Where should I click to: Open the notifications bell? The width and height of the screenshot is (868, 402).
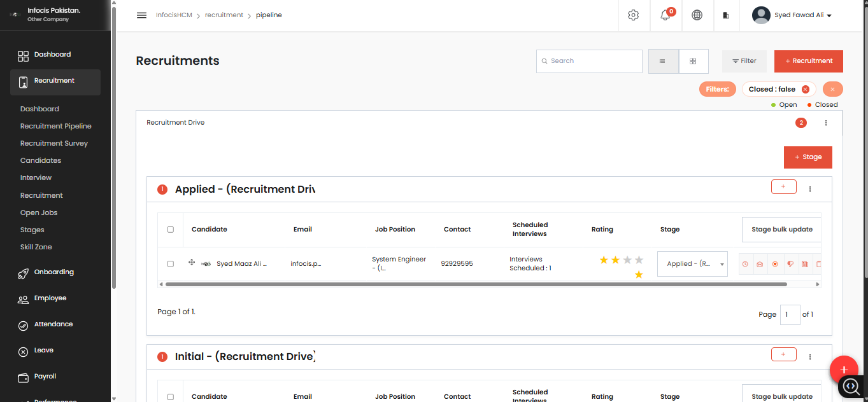(665, 15)
